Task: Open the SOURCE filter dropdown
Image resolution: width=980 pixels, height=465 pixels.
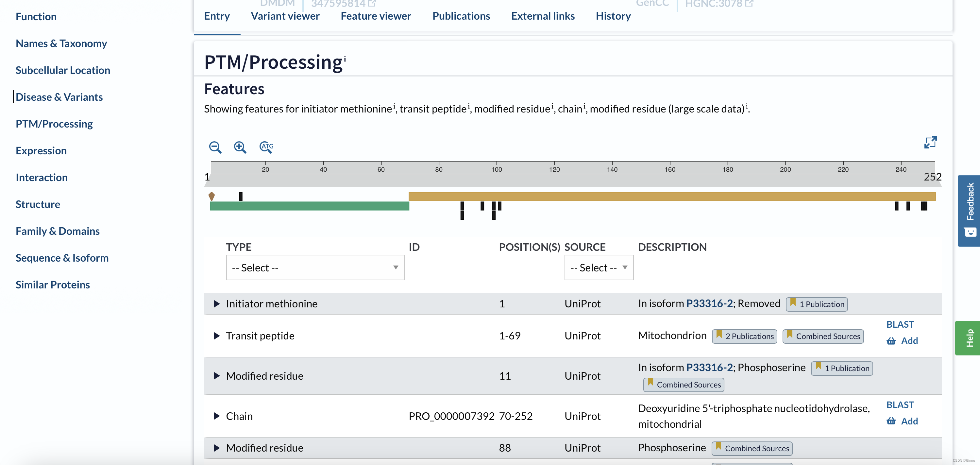Action: (599, 267)
